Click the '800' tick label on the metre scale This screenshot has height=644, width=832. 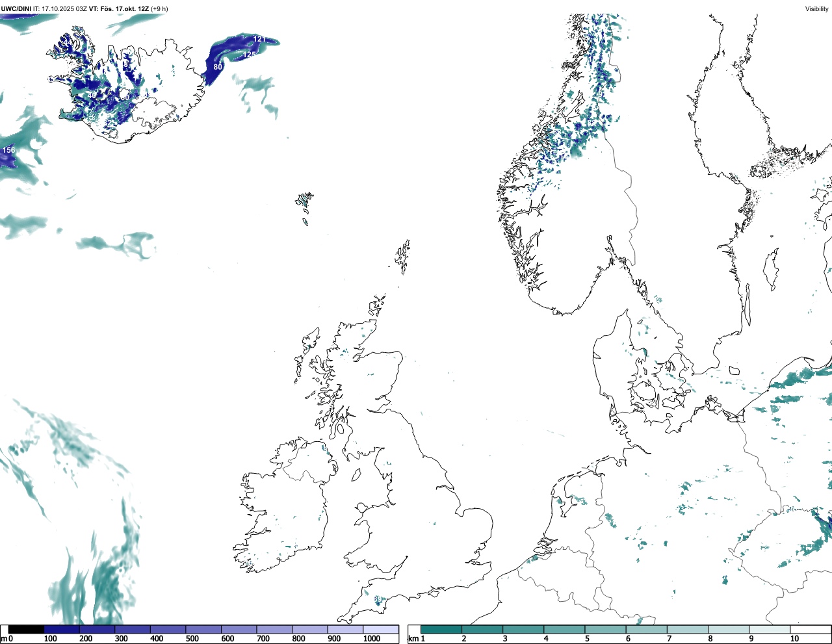pos(298,639)
